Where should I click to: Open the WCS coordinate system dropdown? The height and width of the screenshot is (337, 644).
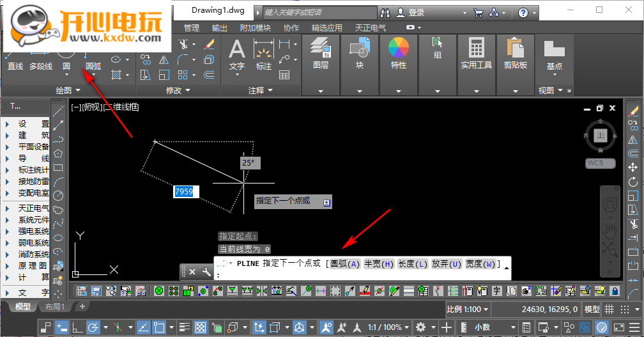[x=600, y=163]
